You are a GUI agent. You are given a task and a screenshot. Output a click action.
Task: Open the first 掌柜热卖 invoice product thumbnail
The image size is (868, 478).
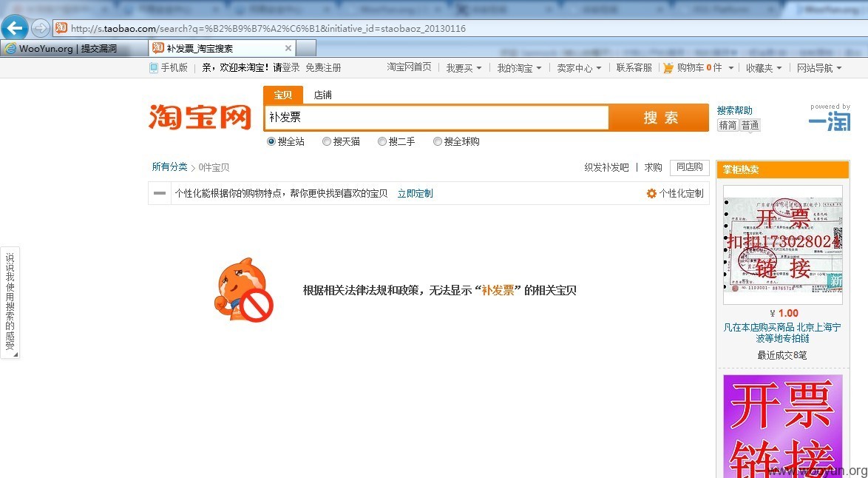[783, 244]
